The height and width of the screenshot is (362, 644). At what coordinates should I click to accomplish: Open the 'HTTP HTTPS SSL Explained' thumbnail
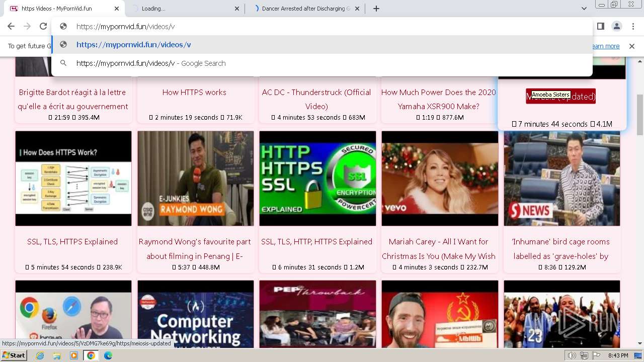317,178
